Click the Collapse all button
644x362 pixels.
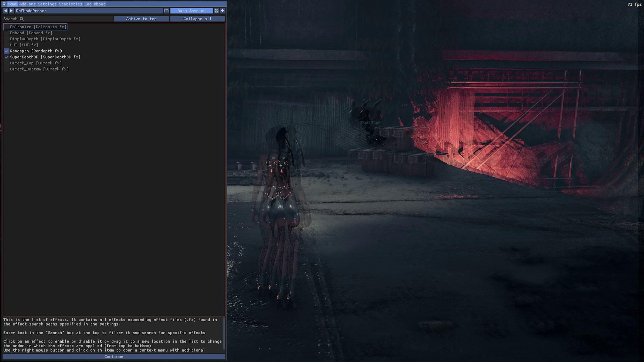click(x=197, y=19)
